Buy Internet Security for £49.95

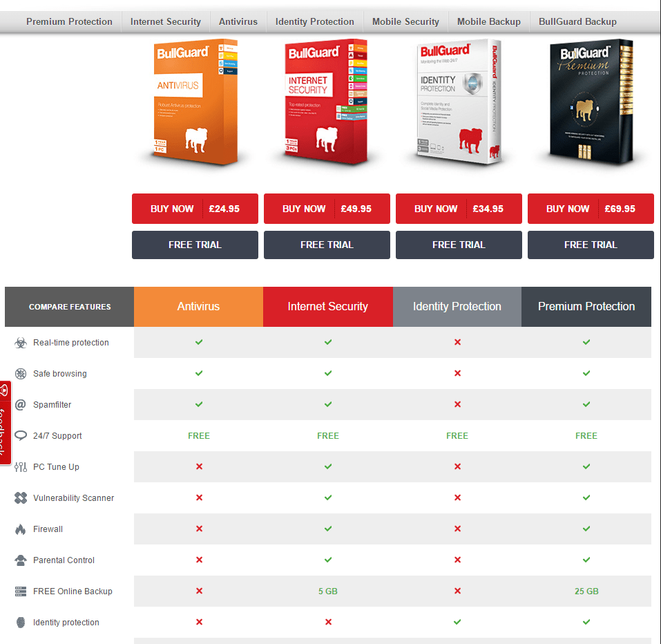327,209
